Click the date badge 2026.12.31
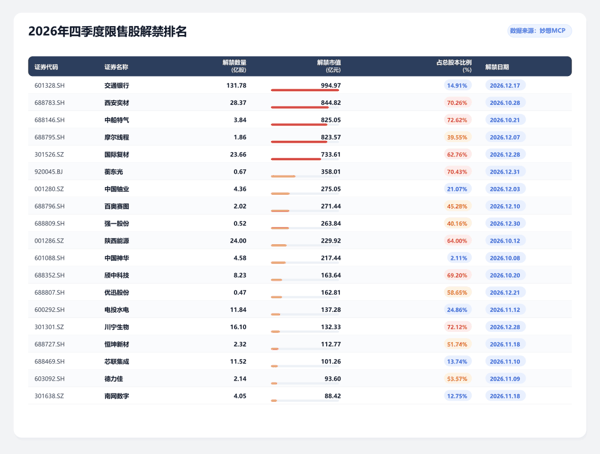This screenshot has width=600, height=454. point(505,171)
